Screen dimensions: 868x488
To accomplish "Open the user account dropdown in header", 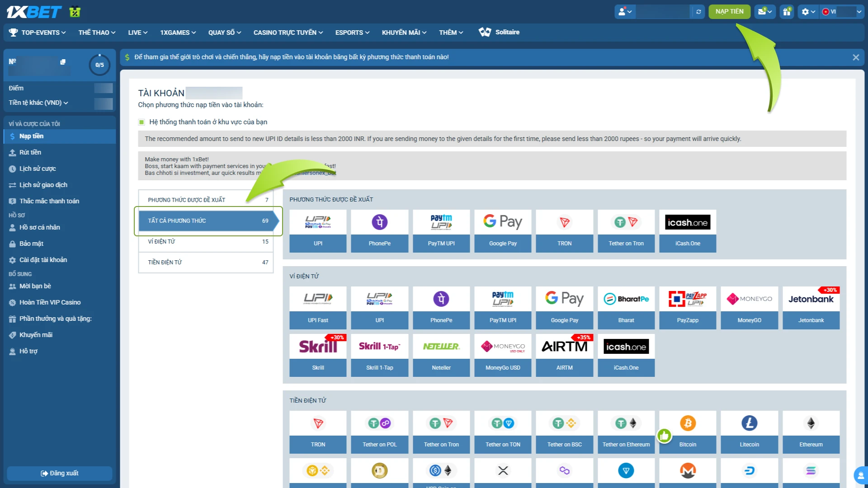I will (x=625, y=12).
